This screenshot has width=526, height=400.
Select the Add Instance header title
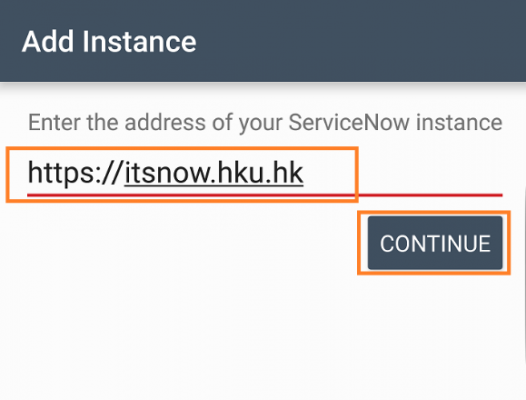[109, 42]
